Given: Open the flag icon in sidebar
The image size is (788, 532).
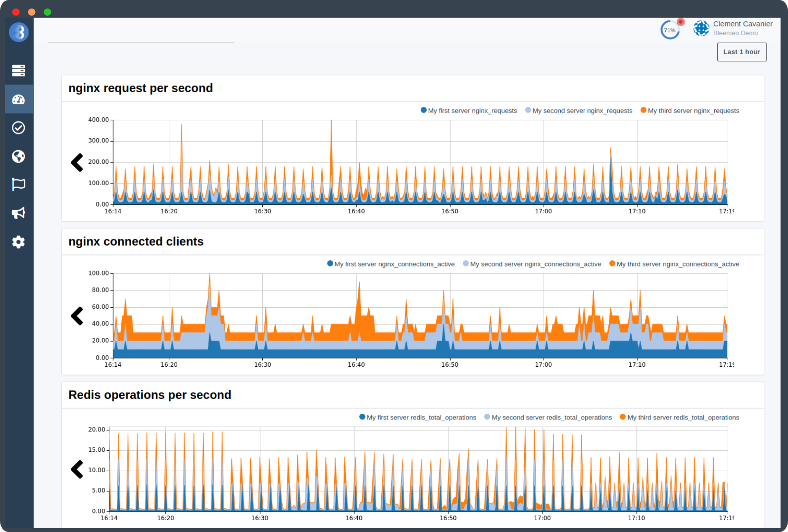Looking at the screenshot, I should [19, 184].
